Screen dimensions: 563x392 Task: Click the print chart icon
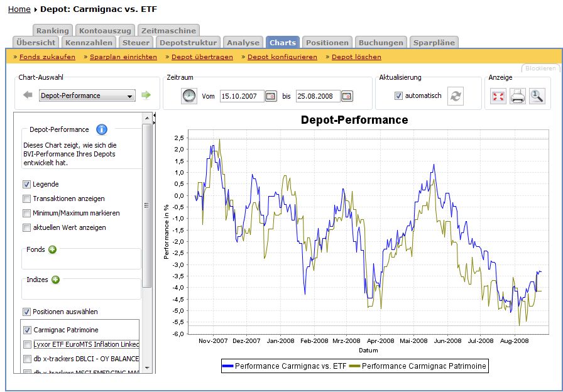tap(518, 97)
